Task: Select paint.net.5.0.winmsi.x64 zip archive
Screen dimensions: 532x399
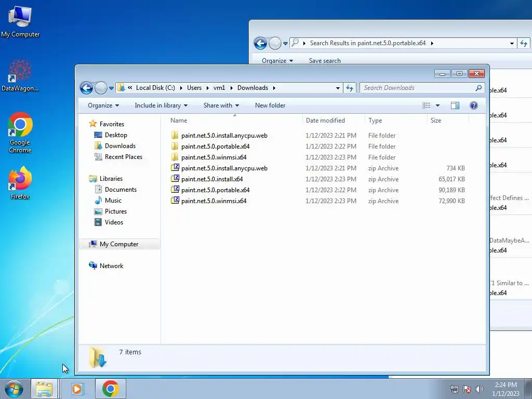Action: [x=209, y=201]
